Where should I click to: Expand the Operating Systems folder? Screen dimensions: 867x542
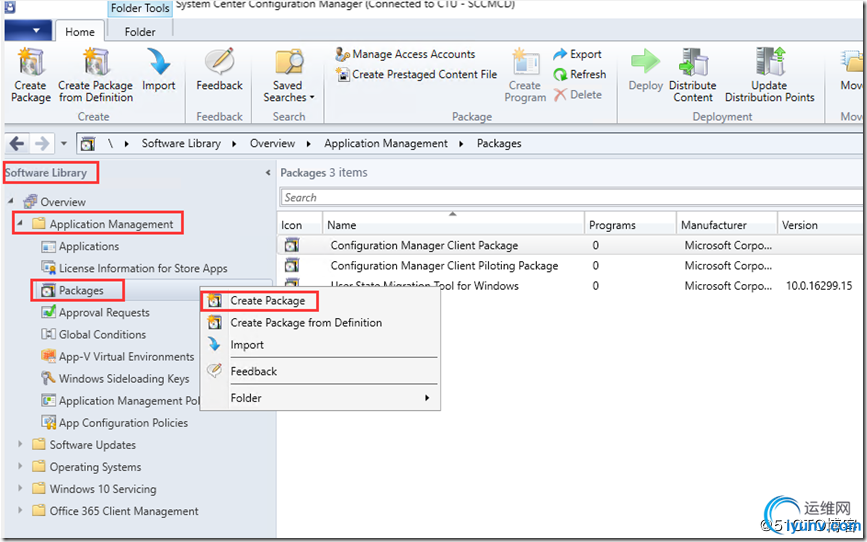click(20, 467)
